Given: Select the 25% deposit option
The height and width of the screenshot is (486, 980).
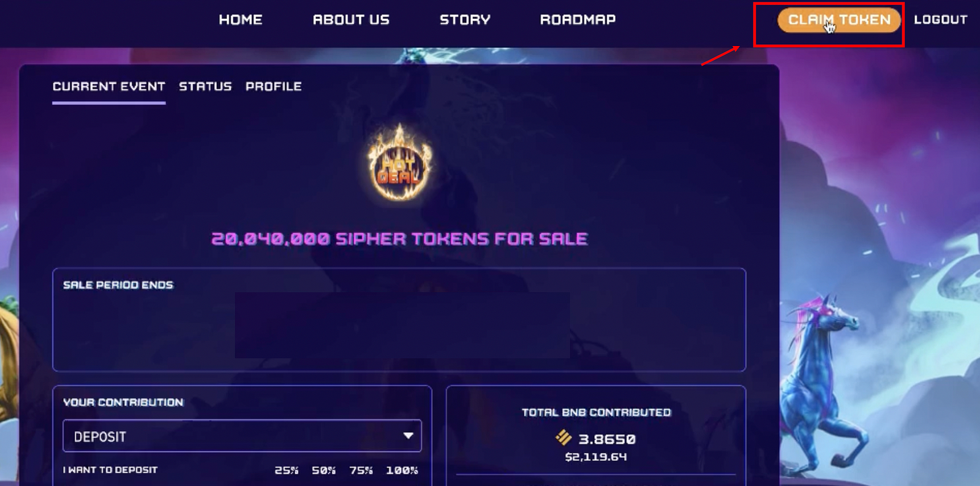Looking at the screenshot, I should coord(286,470).
